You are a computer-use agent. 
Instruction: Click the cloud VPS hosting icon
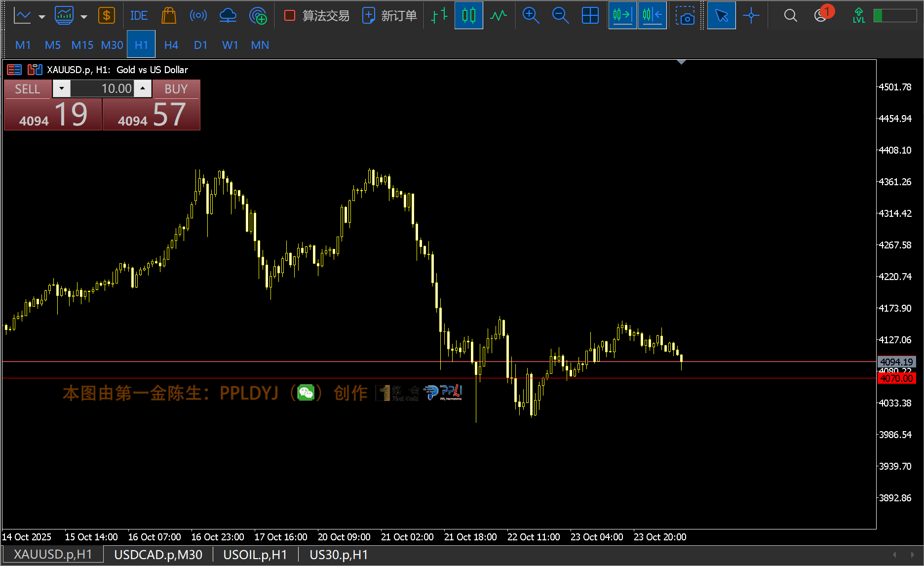(228, 16)
